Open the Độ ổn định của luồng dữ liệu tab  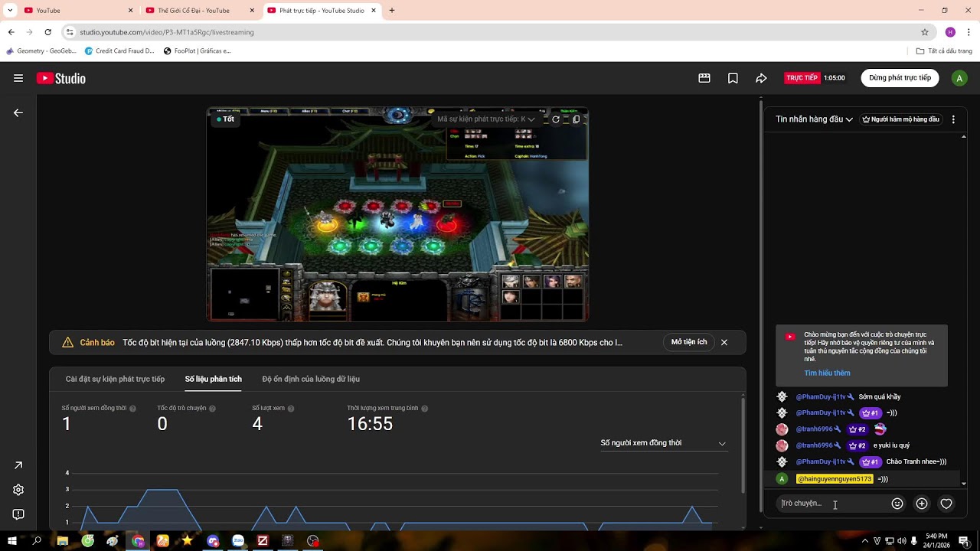click(x=311, y=379)
